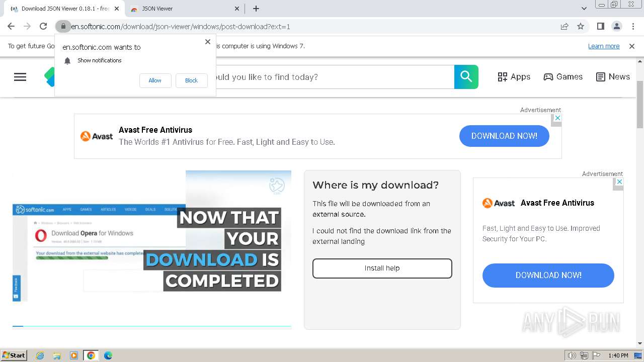Allow notifications from en.softonic.com
The width and height of the screenshot is (644, 362).
[155, 80]
